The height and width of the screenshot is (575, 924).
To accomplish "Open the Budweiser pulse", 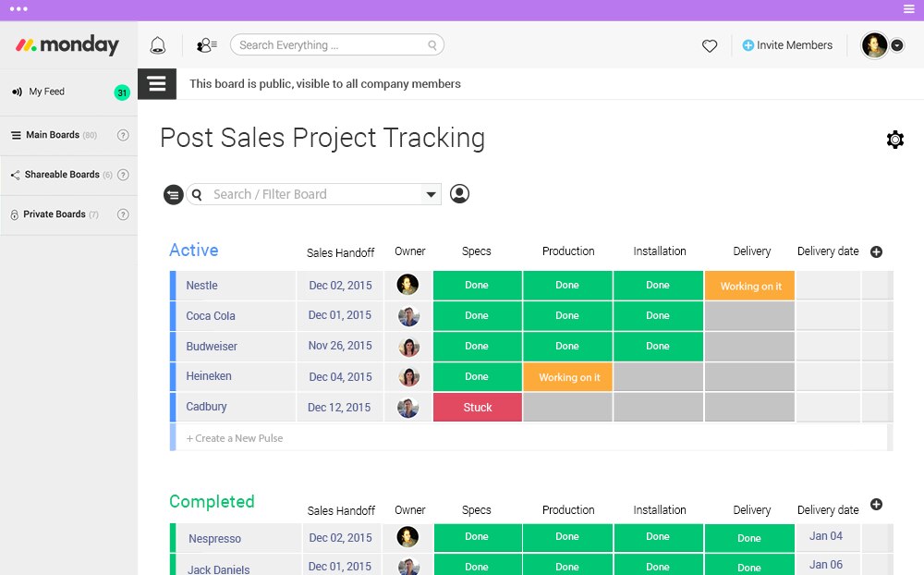I will click(212, 346).
